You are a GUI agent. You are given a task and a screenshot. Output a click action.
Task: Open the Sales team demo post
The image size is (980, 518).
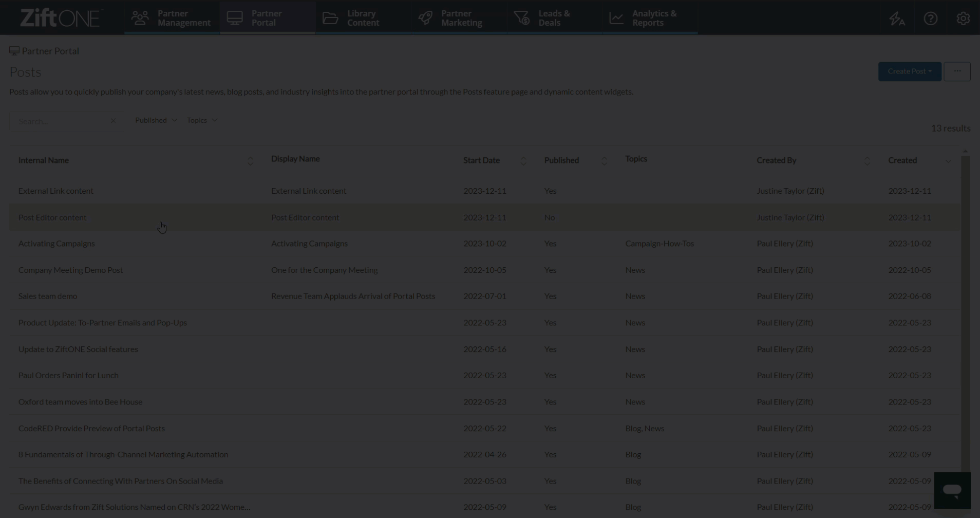pyautogui.click(x=48, y=296)
